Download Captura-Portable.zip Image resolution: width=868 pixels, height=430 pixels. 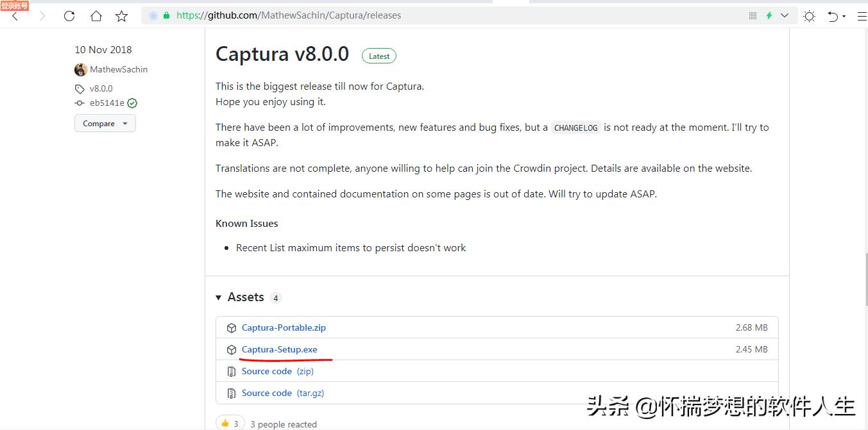point(284,327)
